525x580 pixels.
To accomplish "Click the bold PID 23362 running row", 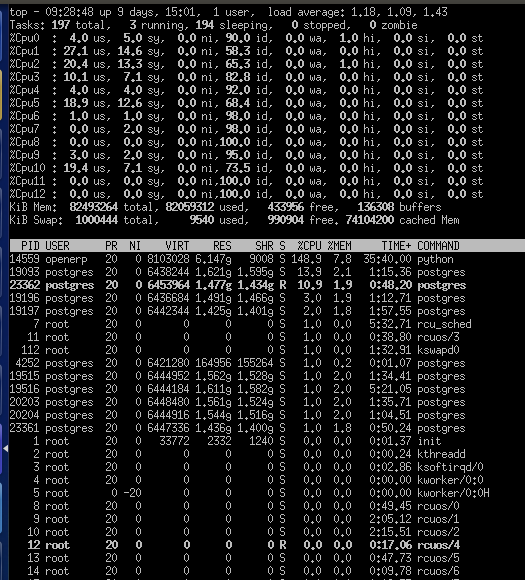I will [x=24, y=285].
